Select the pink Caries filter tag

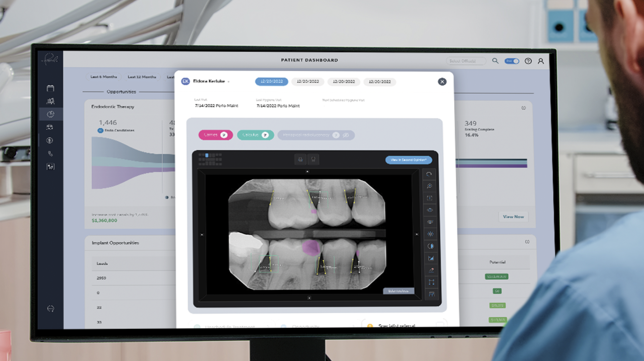[x=215, y=135]
